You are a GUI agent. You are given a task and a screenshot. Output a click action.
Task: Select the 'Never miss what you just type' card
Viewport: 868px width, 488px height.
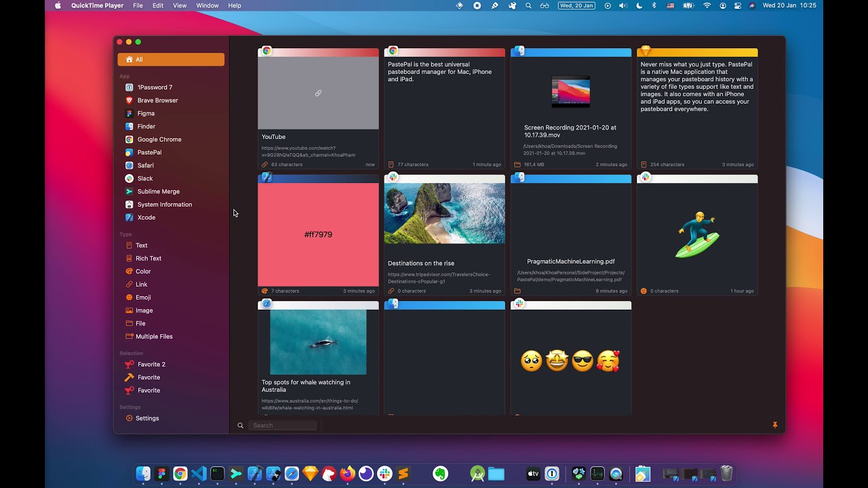coord(697,108)
